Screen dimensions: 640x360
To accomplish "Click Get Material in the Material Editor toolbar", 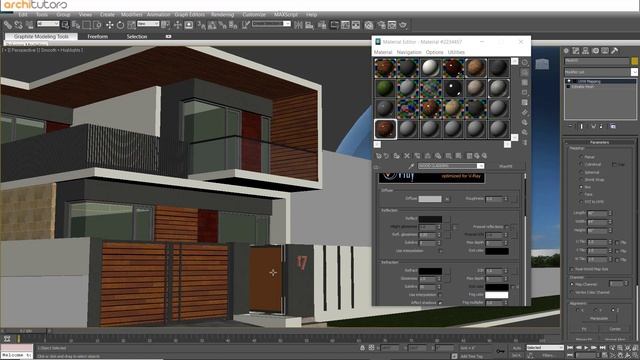I will [378, 156].
